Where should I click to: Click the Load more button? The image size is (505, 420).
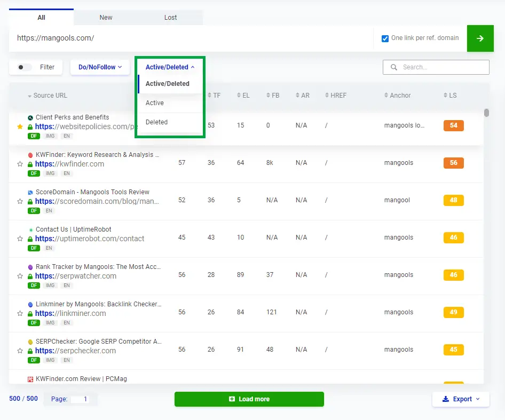[x=249, y=399]
